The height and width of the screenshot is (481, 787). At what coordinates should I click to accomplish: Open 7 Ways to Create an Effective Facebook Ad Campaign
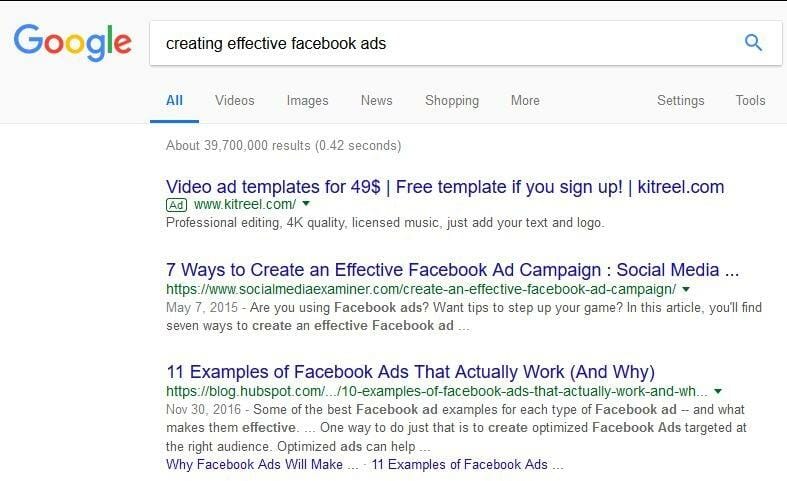tap(452, 270)
